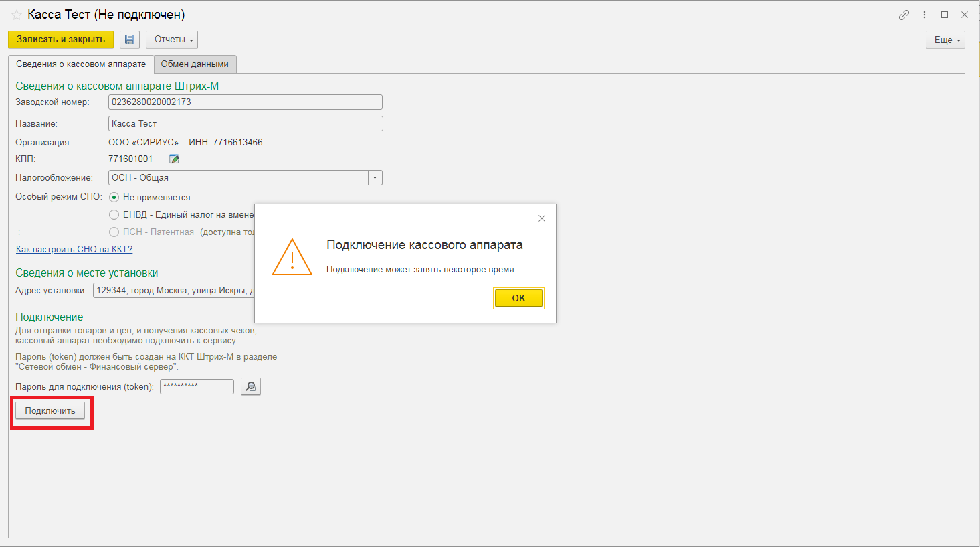Switch to Обмен данными tab
This screenshot has height=547, width=980.
click(x=195, y=64)
